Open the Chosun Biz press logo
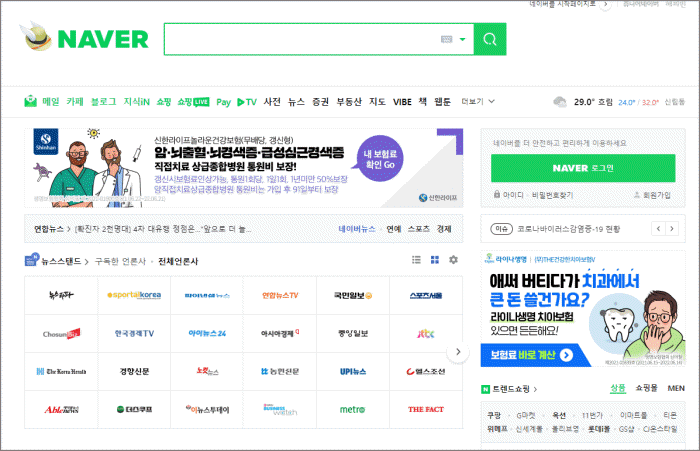The height and width of the screenshot is (451, 700). click(x=61, y=334)
